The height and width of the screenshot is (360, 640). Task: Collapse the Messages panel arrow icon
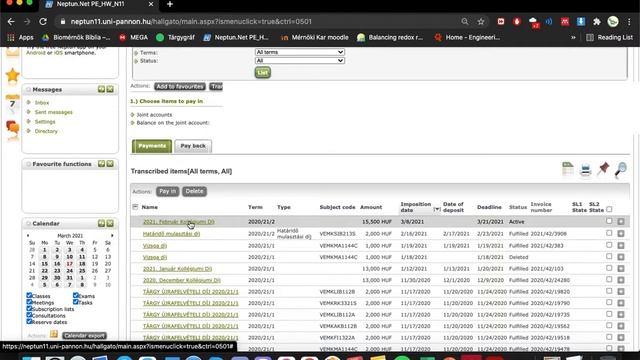point(101,89)
